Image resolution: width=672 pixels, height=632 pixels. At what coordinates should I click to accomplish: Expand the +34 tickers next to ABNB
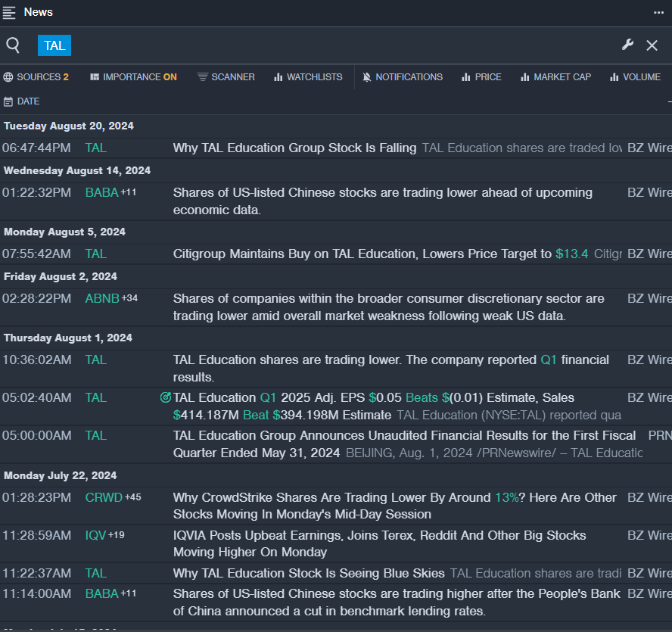(x=130, y=298)
